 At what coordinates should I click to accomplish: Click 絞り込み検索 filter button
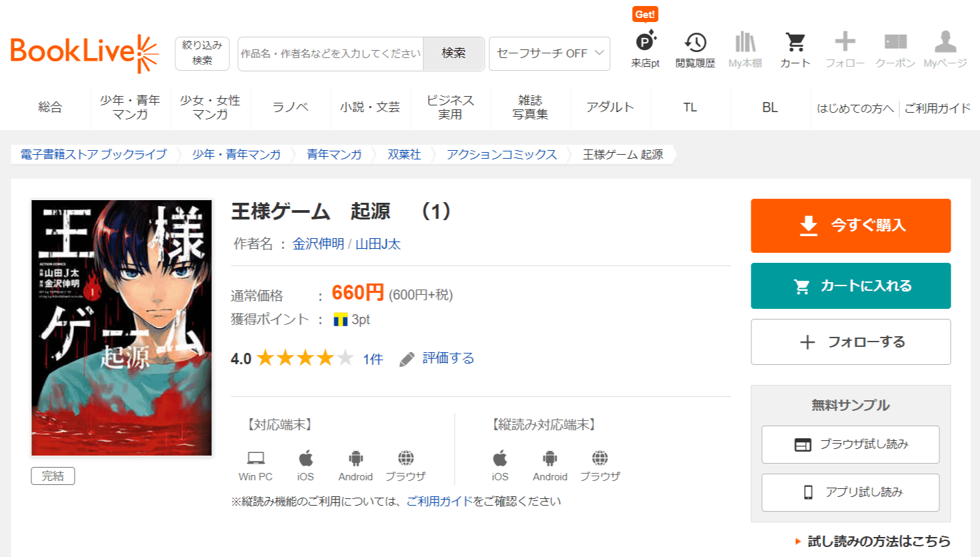tap(202, 53)
